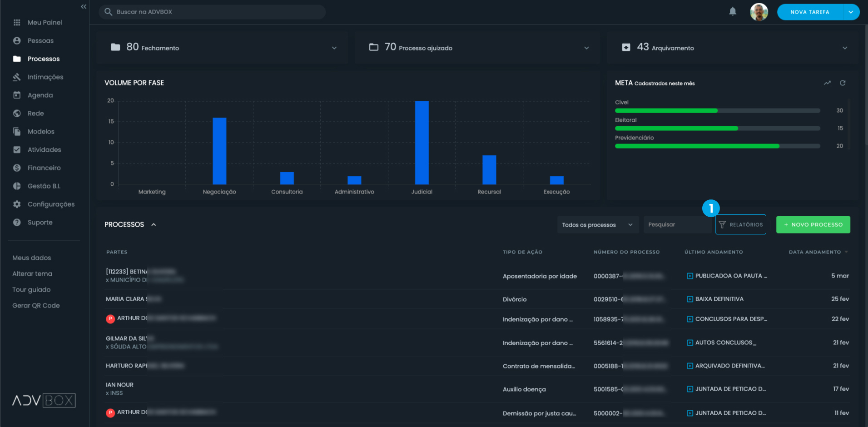The width and height of the screenshot is (868, 427).
Task: Select Alterar tema in the sidebar
Action: [x=32, y=273]
